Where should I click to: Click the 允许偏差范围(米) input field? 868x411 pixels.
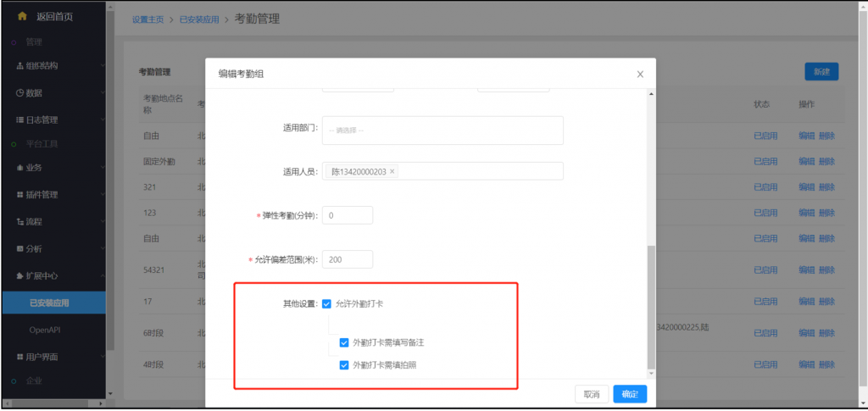pos(347,259)
